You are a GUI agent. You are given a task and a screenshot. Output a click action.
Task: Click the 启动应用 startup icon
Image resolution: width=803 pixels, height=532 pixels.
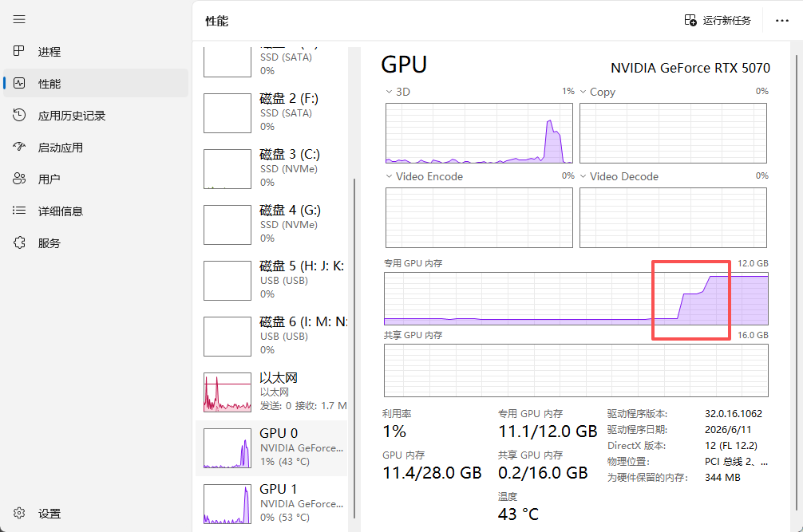coord(19,147)
